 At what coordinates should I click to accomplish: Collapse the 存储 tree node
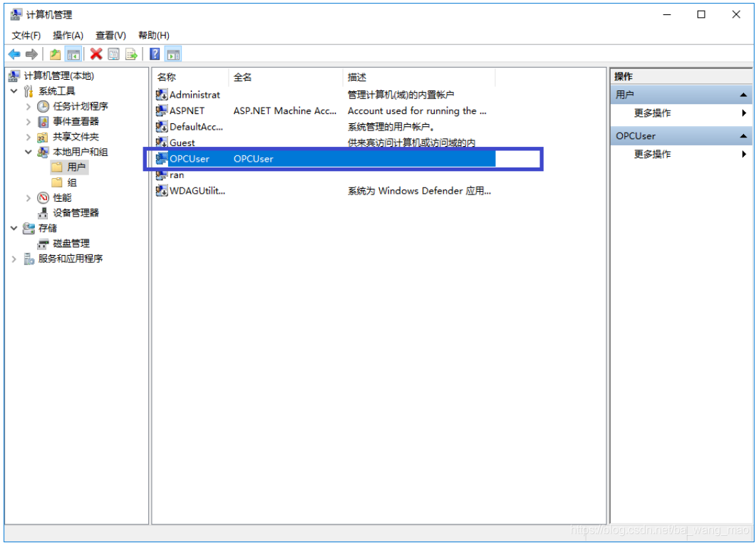coord(14,228)
